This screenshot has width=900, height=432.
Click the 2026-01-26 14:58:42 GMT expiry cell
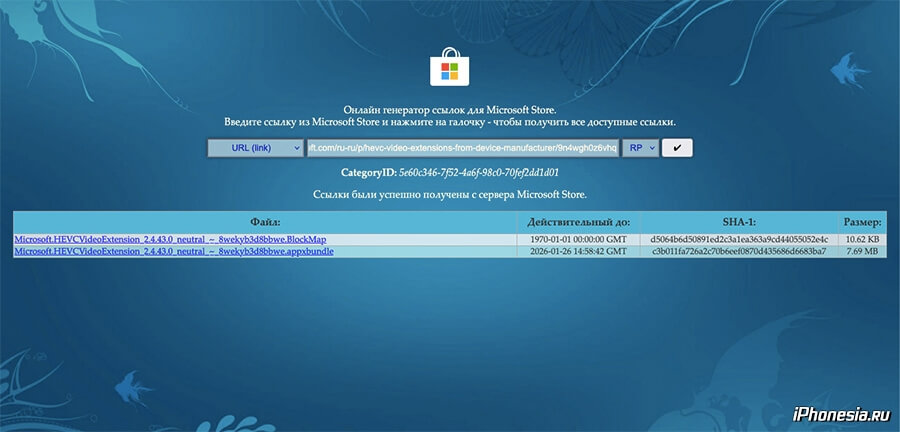click(577, 252)
